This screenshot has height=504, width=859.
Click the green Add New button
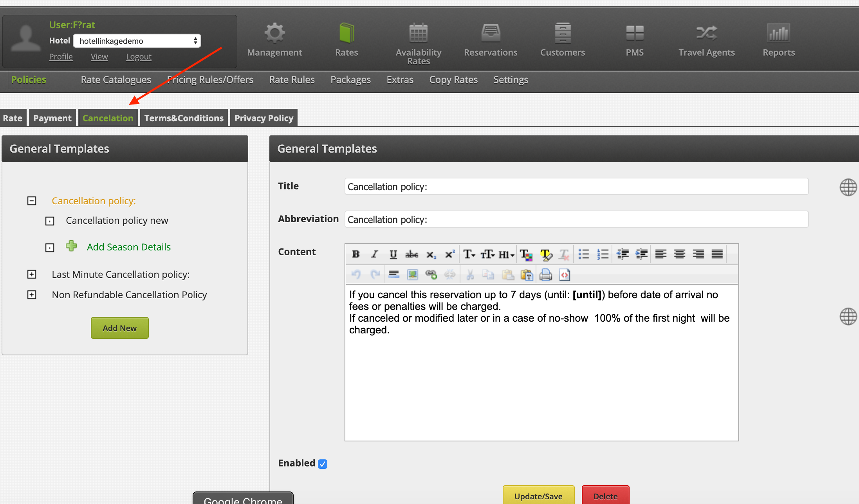pos(119,328)
